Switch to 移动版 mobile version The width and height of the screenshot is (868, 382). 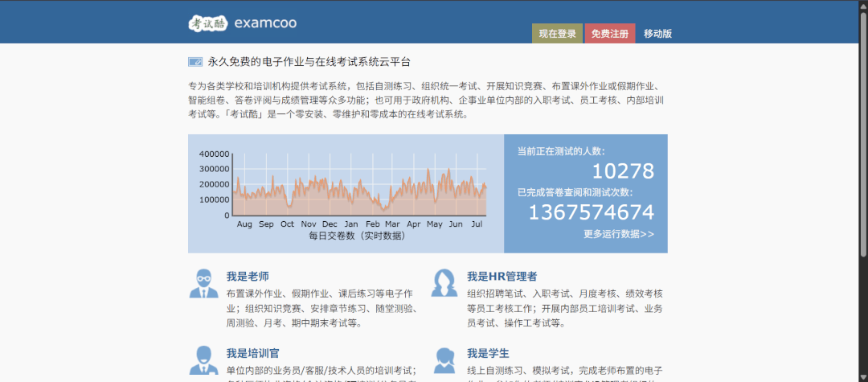pos(657,34)
